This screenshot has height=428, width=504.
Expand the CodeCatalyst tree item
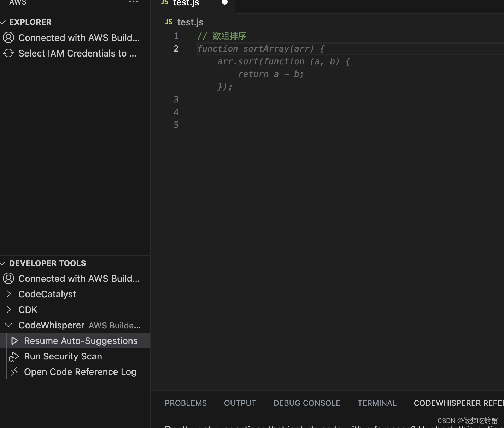(8, 294)
